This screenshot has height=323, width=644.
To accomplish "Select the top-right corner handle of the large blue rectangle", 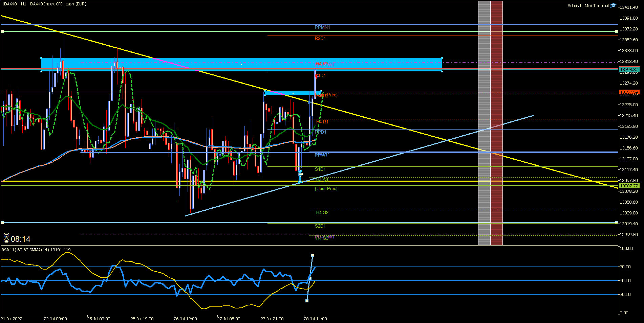I will pyautogui.click(x=442, y=58).
